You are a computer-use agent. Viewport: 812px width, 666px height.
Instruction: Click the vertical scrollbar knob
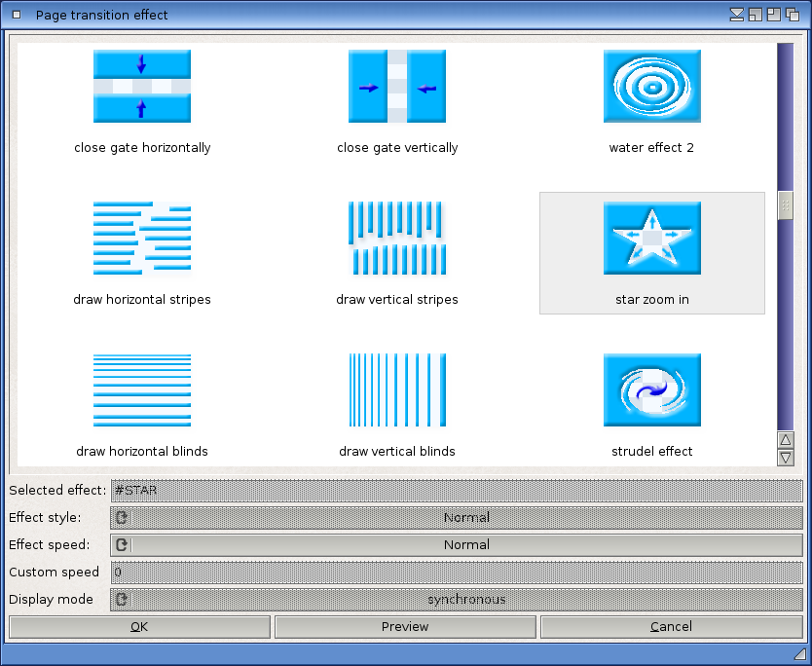tap(786, 205)
